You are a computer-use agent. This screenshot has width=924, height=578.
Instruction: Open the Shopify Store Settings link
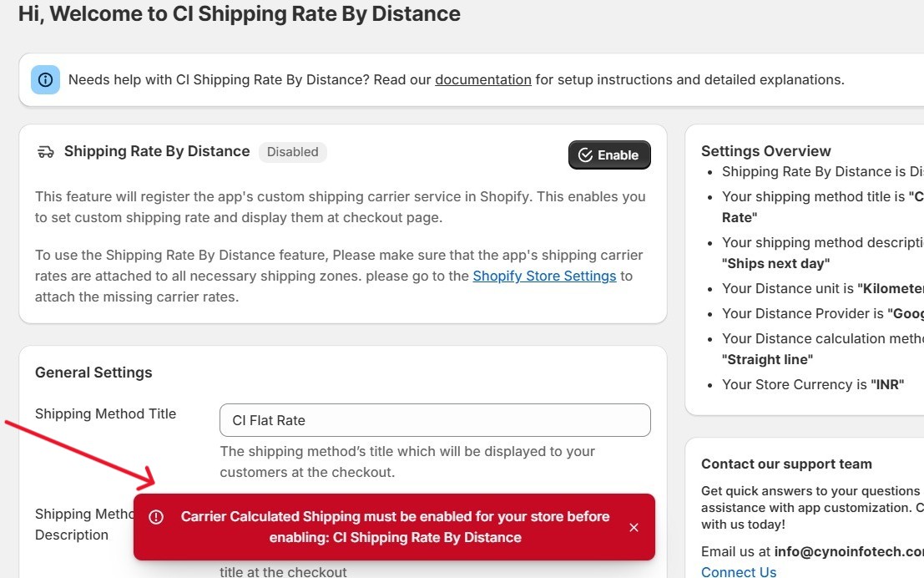[x=544, y=276]
